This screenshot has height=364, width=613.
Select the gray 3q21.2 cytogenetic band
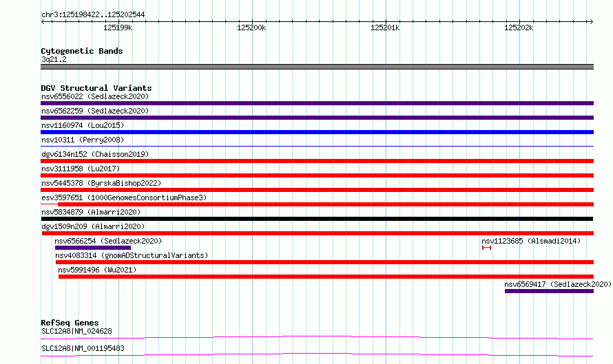tap(317, 67)
